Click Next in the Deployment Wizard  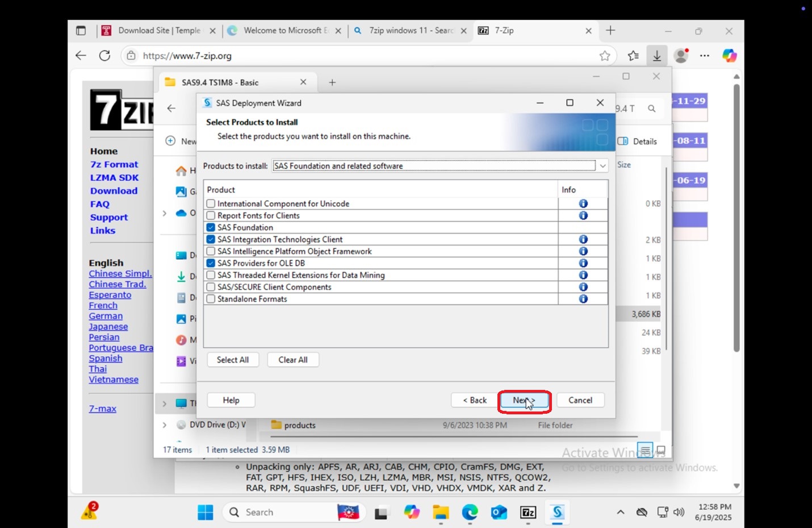[x=524, y=400]
